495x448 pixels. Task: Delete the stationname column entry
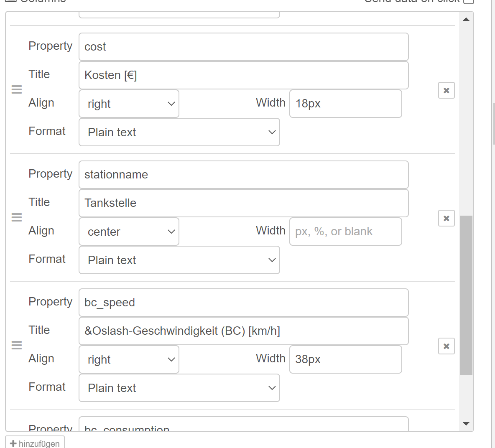click(446, 218)
